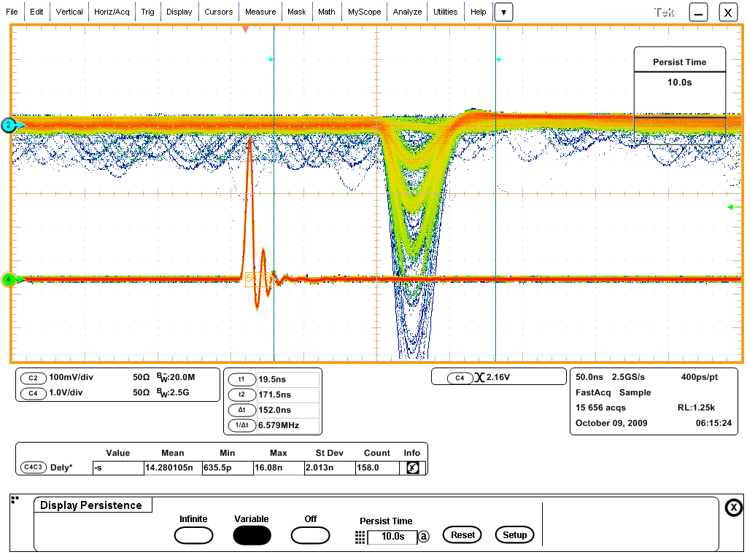Expand the menu bar dropdown arrow
This screenshot has width=747, height=560.
[x=503, y=12]
